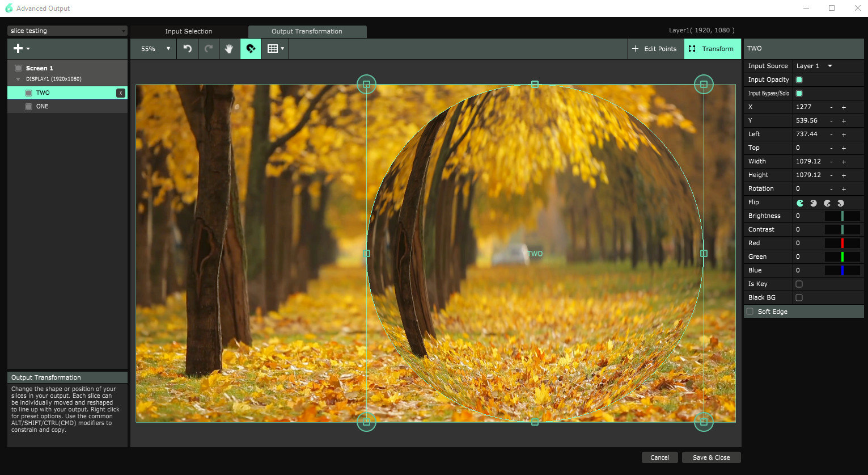The height and width of the screenshot is (475, 868).
Task: Open the grid options icon
Action: 275,49
